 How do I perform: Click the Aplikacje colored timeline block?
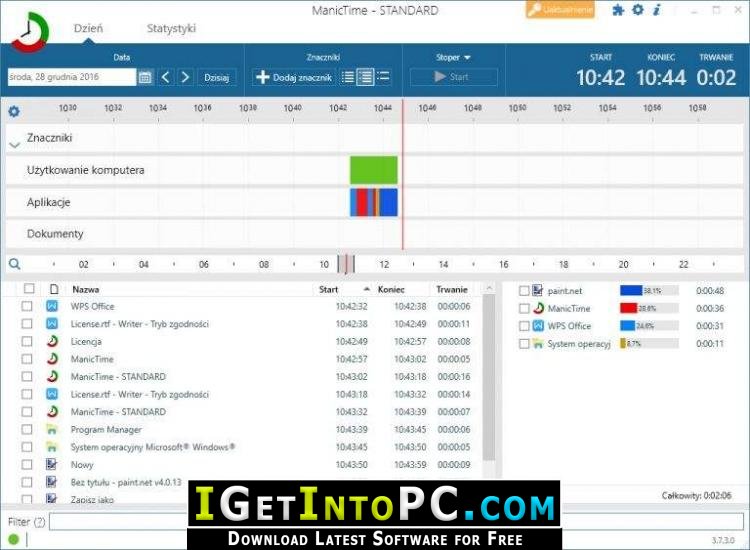374,202
